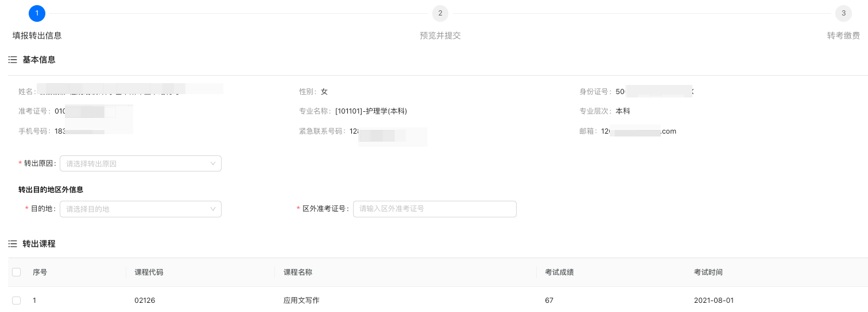Click course code 02126 in the table
This screenshot has width=868, height=312.
[x=145, y=301]
